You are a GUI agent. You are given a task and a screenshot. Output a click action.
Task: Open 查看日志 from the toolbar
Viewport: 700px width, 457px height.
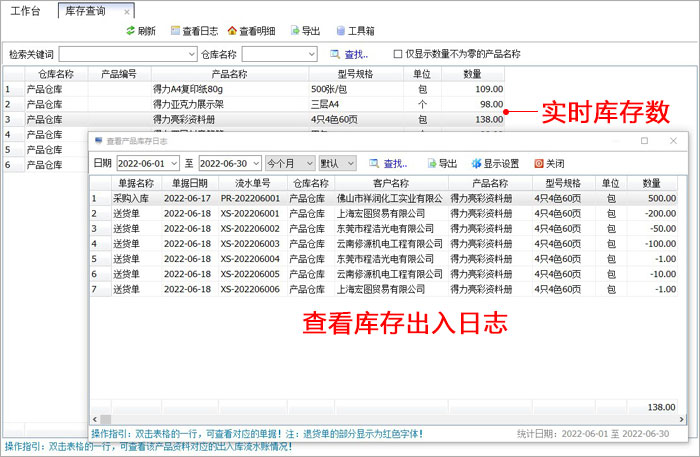pyautogui.click(x=194, y=31)
